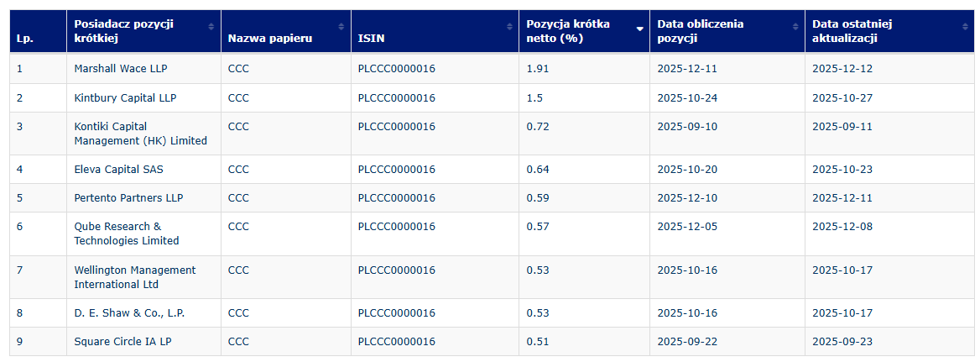Click last update date 2025-12-12

[x=842, y=69]
